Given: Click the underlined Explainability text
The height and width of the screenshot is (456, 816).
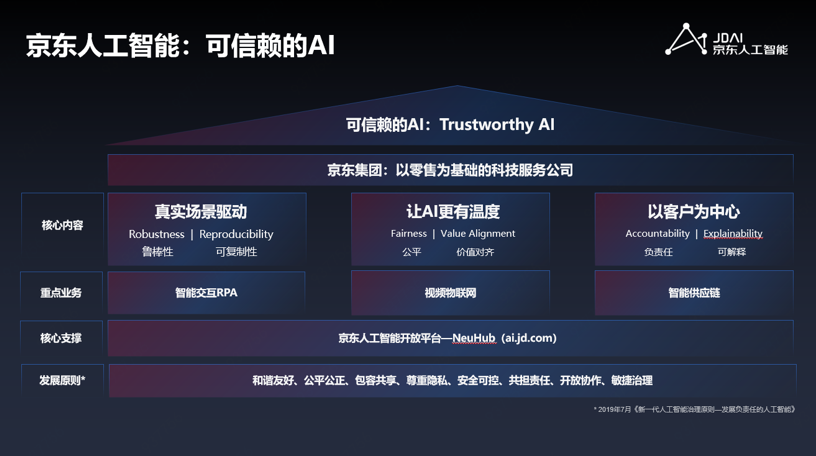Looking at the screenshot, I should [732, 234].
